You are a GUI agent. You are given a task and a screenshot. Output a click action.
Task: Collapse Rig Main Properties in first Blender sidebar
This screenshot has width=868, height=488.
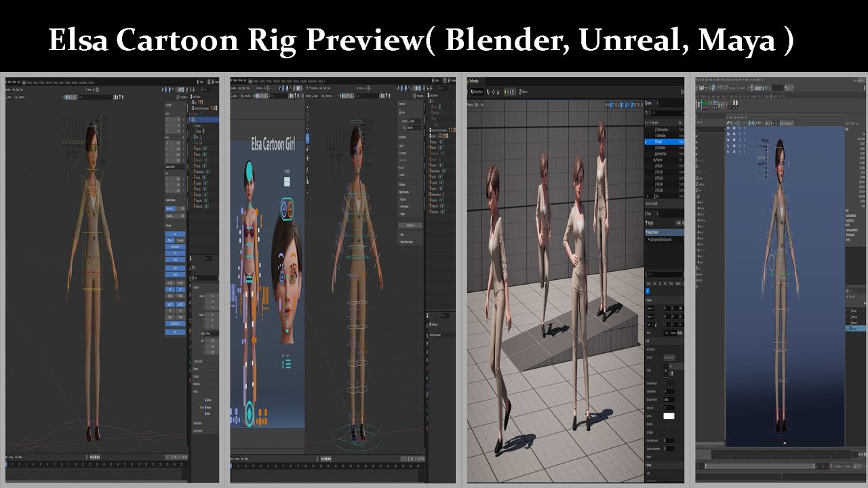point(175,201)
